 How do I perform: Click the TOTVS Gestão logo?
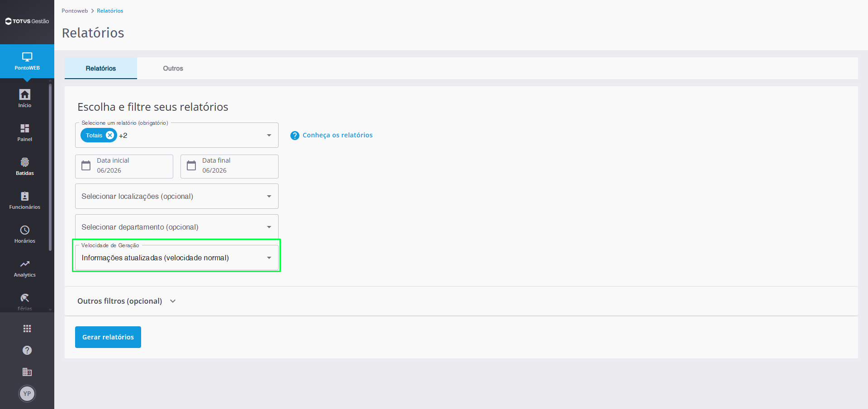tap(27, 21)
